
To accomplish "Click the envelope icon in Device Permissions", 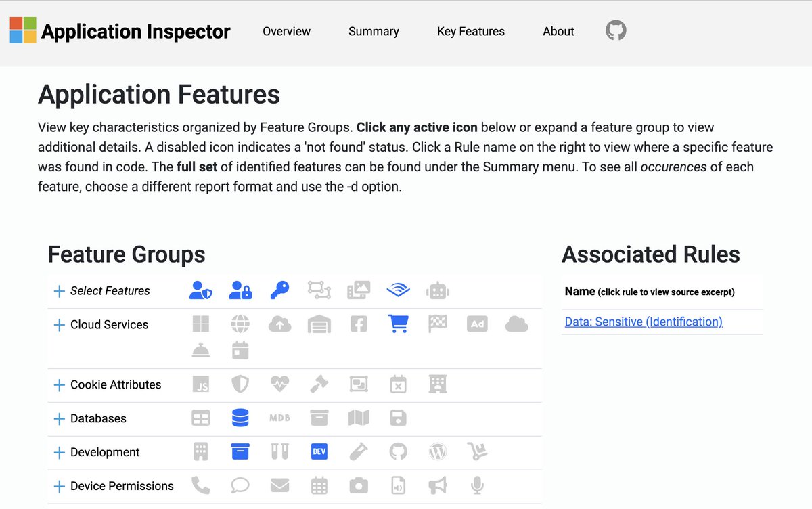I will pos(279,486).
